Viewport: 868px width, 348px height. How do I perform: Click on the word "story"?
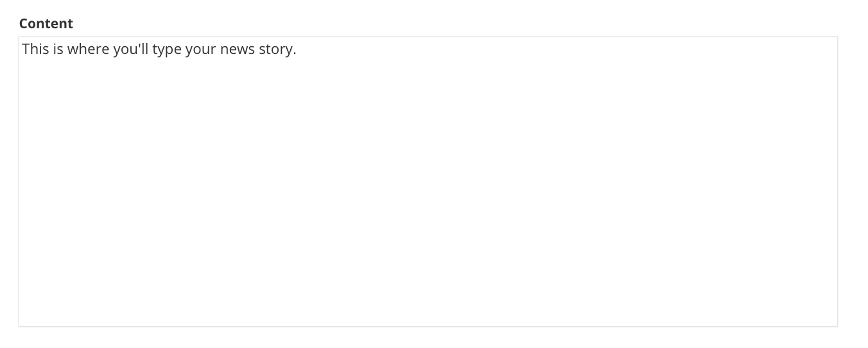click(x=276, y=49)
